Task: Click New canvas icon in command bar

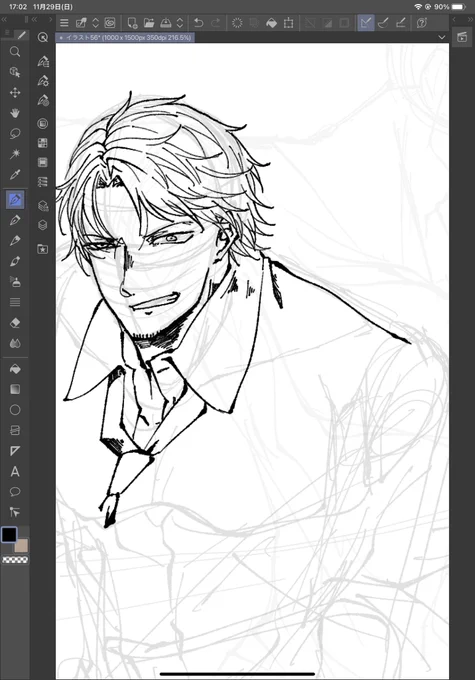Action: coord(132,23)
